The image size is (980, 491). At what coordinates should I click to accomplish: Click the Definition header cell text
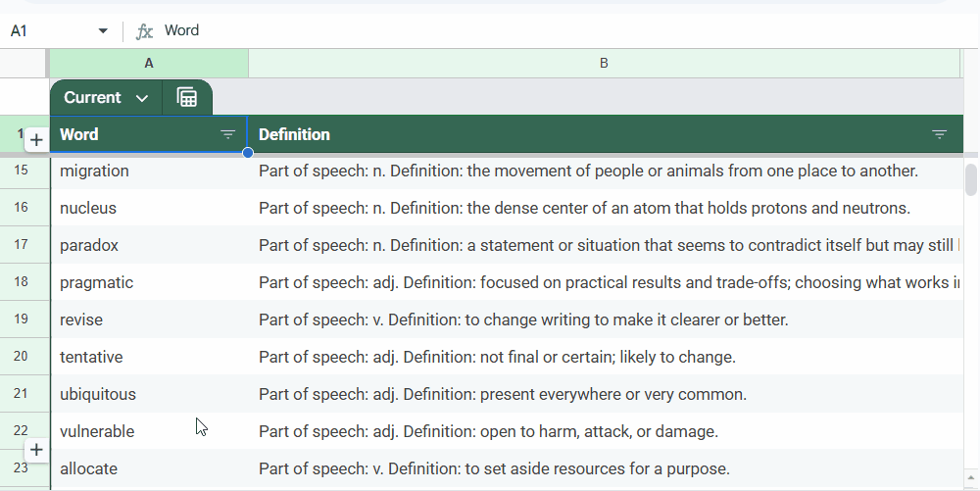click(294, 134)
